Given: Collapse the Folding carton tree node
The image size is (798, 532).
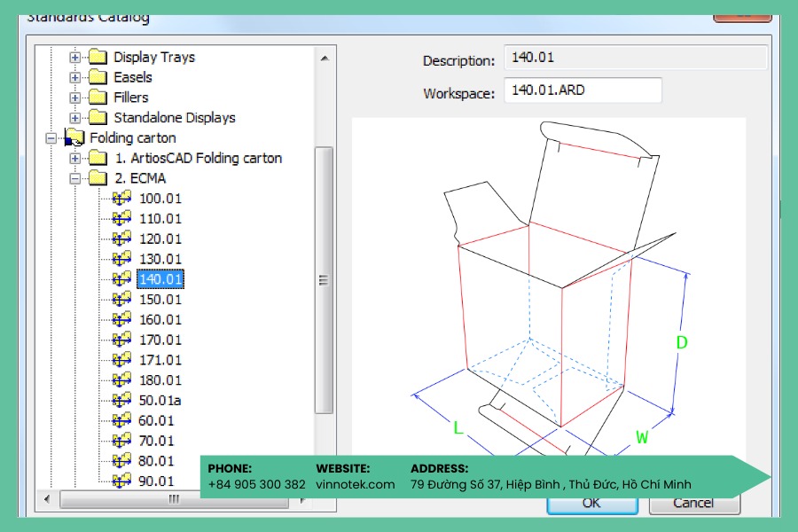Looking at the screenshot, I should tap(51, 138).
